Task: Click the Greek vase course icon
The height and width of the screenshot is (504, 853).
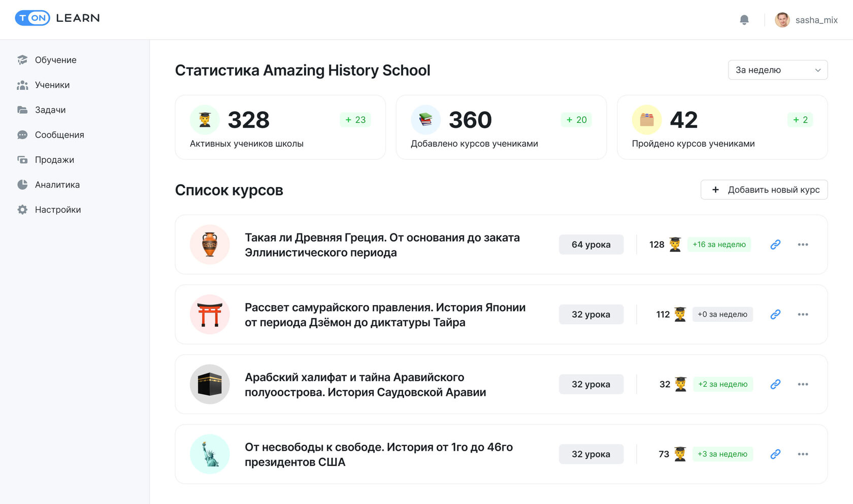Action: point(210,245)
